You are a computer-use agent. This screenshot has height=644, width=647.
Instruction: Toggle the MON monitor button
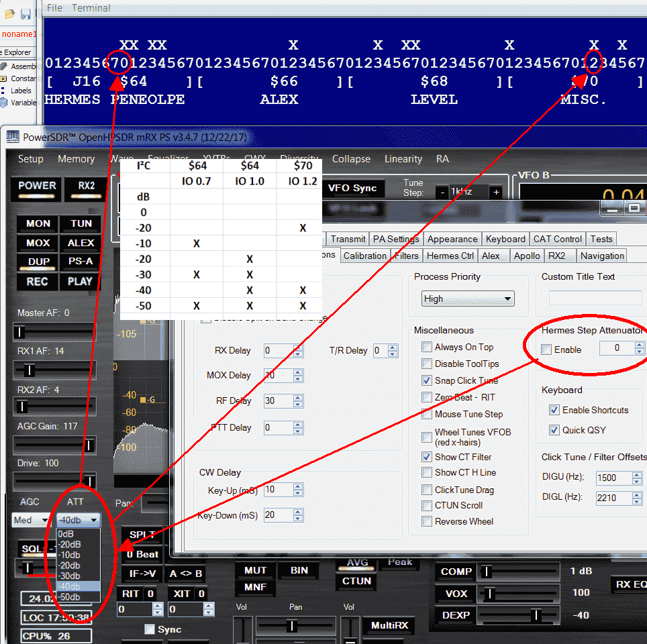(x=38, y=223)
